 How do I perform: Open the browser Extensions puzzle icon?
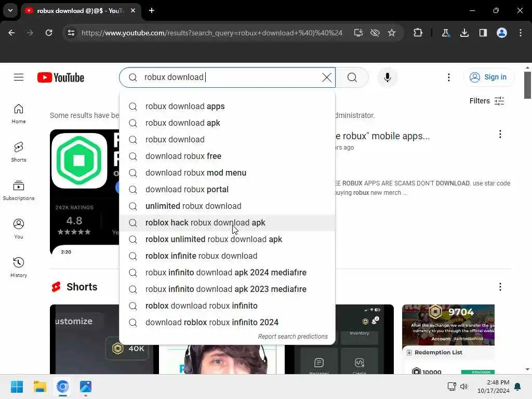coord(418,33)
